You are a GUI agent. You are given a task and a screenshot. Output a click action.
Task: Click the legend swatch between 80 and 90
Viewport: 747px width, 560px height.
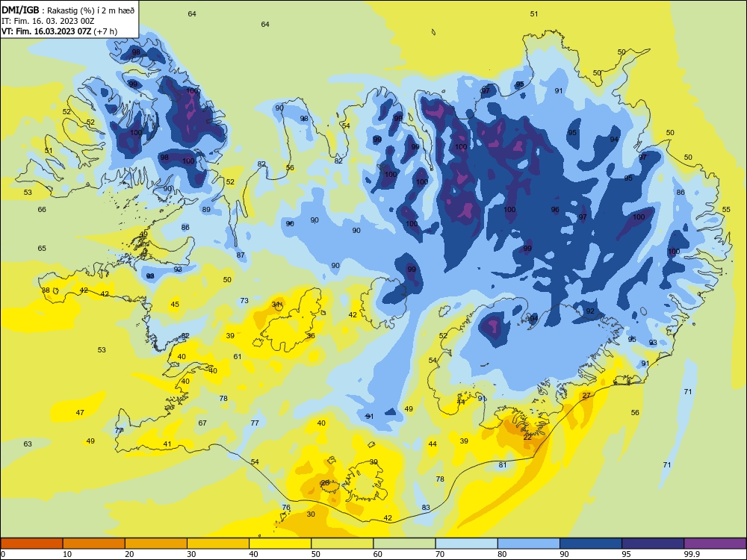point(529,544)
